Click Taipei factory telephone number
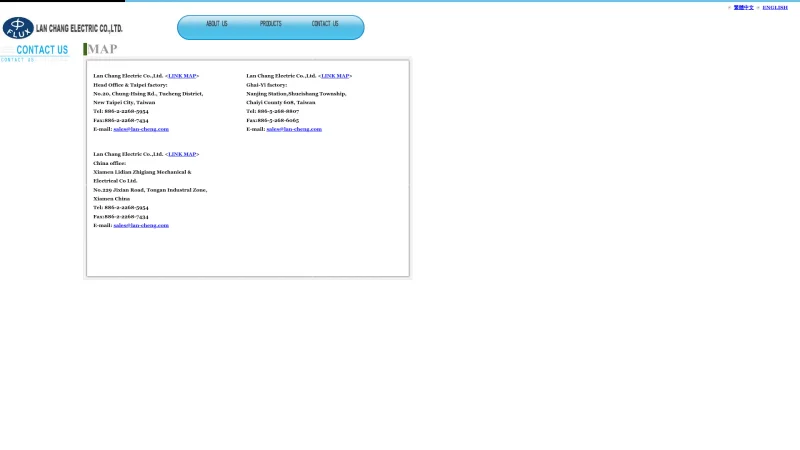The width and height of the screenshot is (800, 450). click(x=127, y=111)
